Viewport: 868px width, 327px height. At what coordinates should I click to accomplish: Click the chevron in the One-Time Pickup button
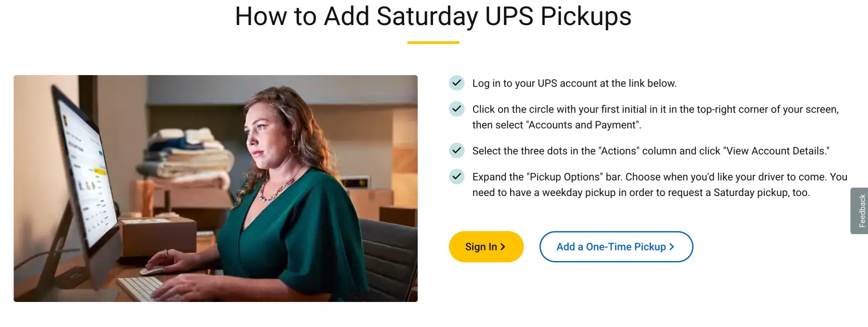tap(671, 247)
